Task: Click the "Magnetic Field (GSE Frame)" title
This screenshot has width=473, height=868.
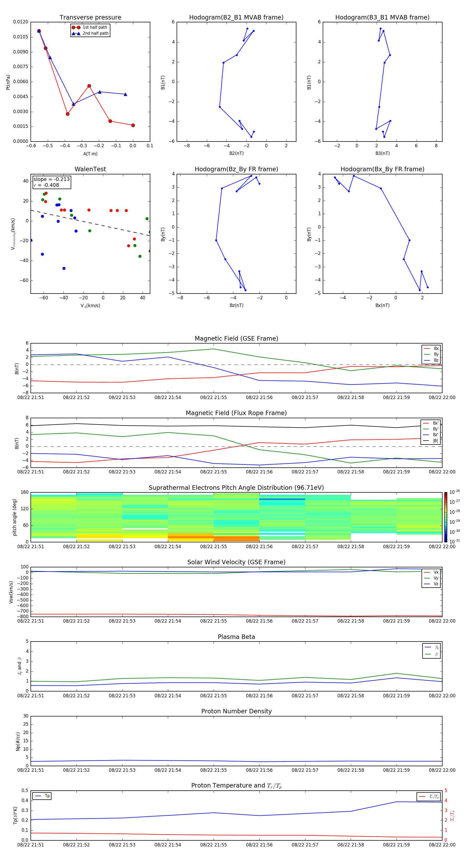Action: pos(236,339)
